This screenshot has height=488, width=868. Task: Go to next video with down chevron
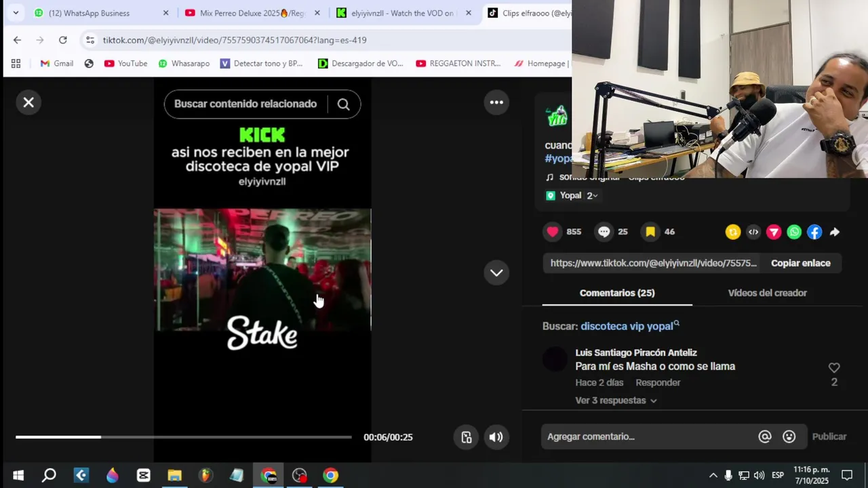tap(496, 272)
